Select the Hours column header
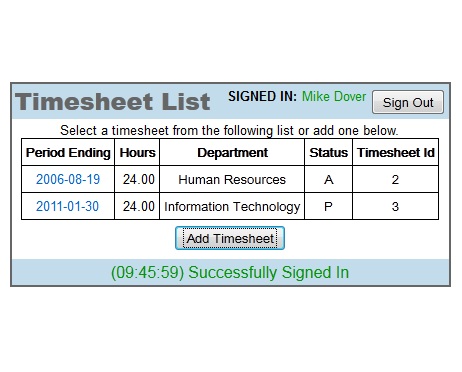The height and width of the screenshot is (372, 462). [x=137, y=152]
